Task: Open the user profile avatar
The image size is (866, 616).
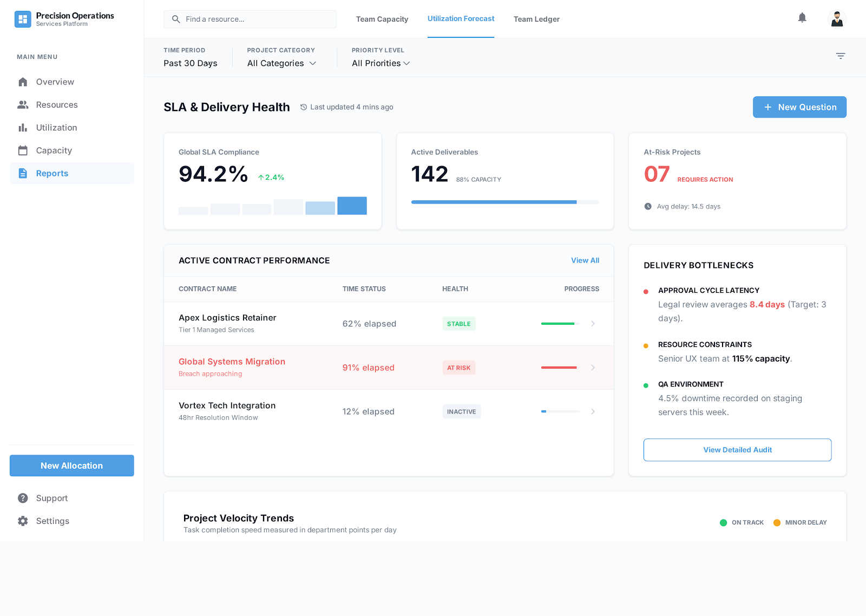Action: pyautogui.click(x=837, y=19)
